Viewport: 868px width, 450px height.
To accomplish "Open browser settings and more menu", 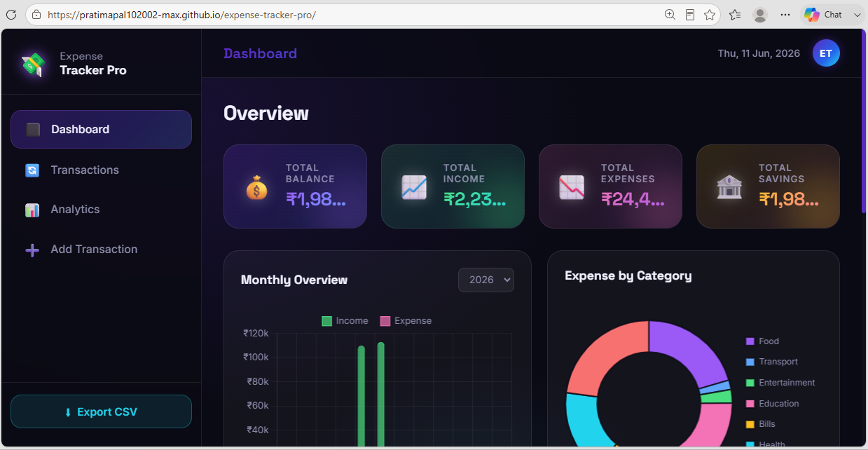I will pos(785,15).
